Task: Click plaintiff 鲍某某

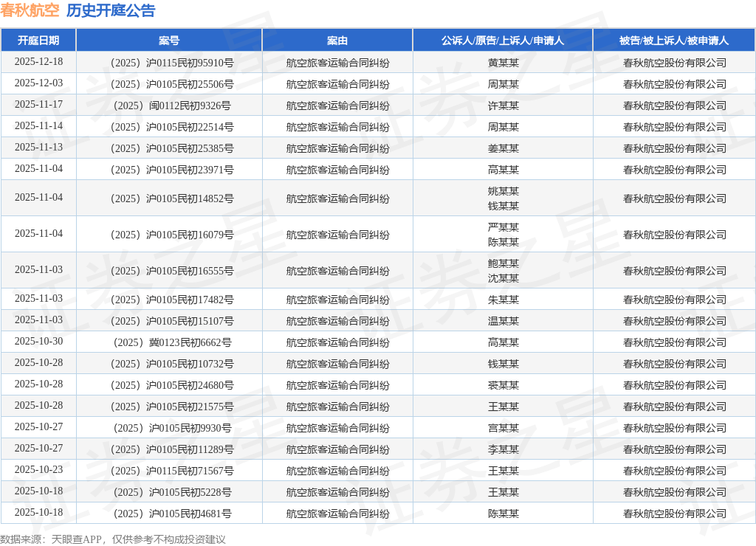Action: [504, 263]
